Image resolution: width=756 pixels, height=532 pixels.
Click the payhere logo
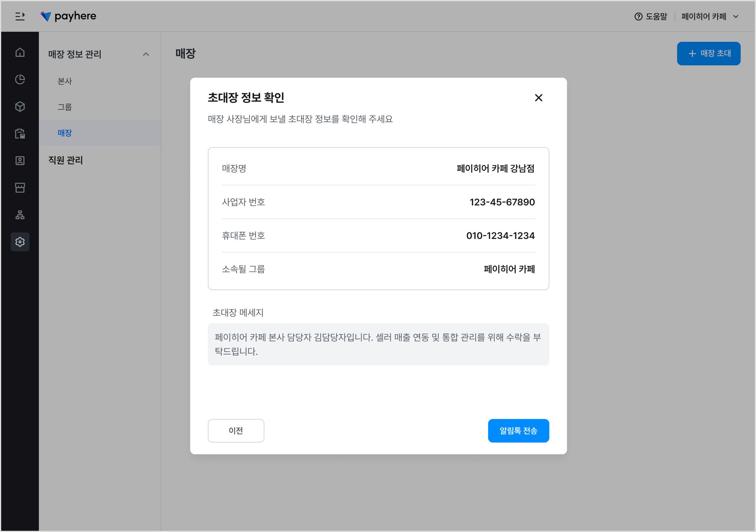click(68, 16)
